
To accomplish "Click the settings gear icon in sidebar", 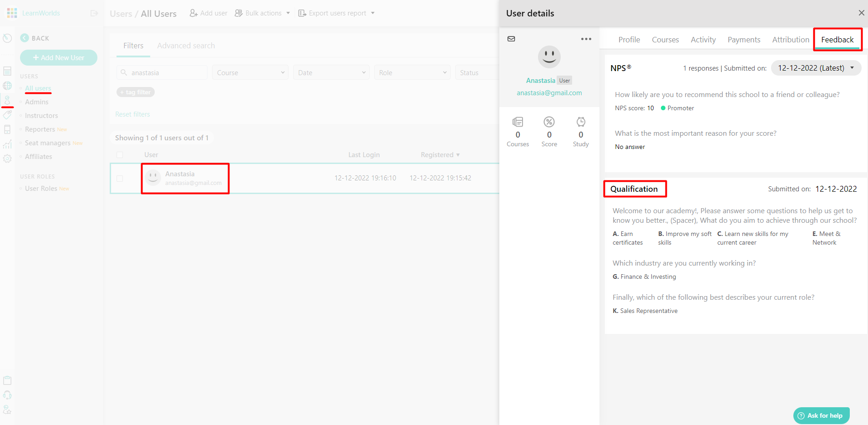I will tap(7, 159).
